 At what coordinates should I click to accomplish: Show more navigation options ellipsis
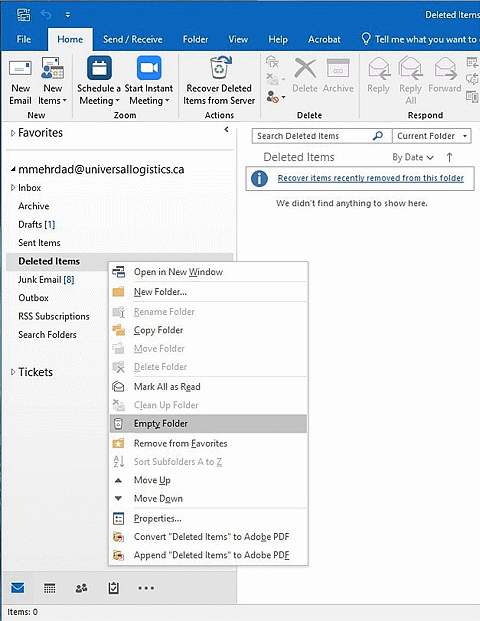[x=146, y=588]
